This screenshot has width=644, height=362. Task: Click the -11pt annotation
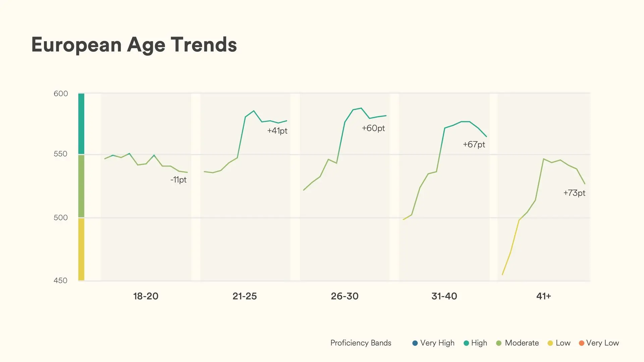[x=178, y=180]
